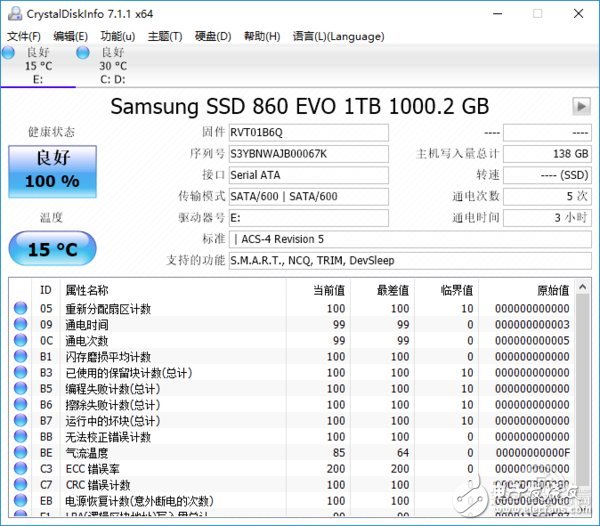Open the 编辑(E) menu
This screenshot has height=526, width=600.
pyautogui.click(x=70, y=36)
